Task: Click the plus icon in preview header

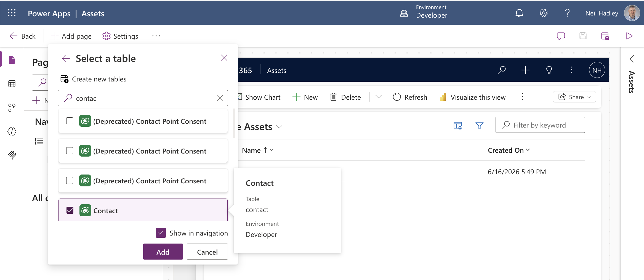Action: (525, 70)
